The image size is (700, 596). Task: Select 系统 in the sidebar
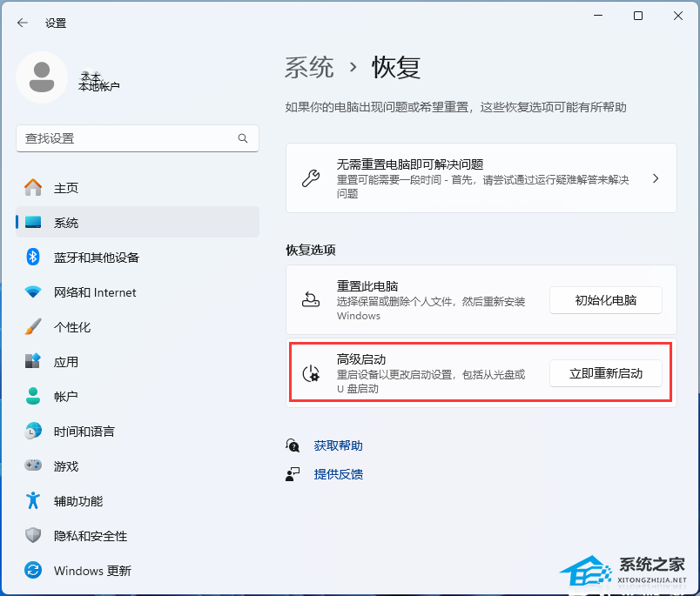click(x=138, y=222)
